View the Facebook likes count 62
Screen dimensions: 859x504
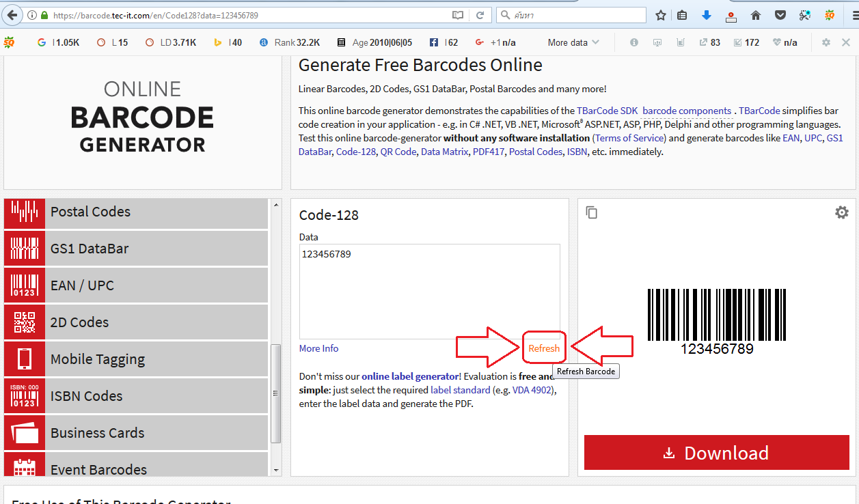pyautogui.click(x=444, y=42)
